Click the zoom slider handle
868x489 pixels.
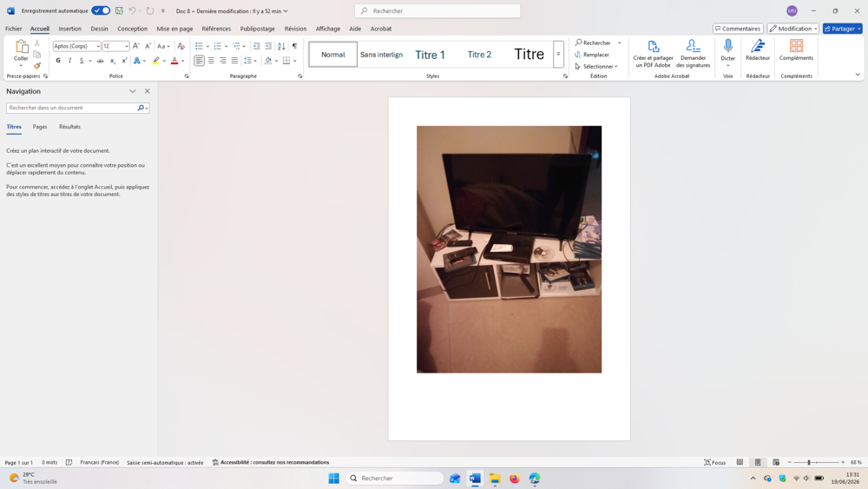(809, 462)
